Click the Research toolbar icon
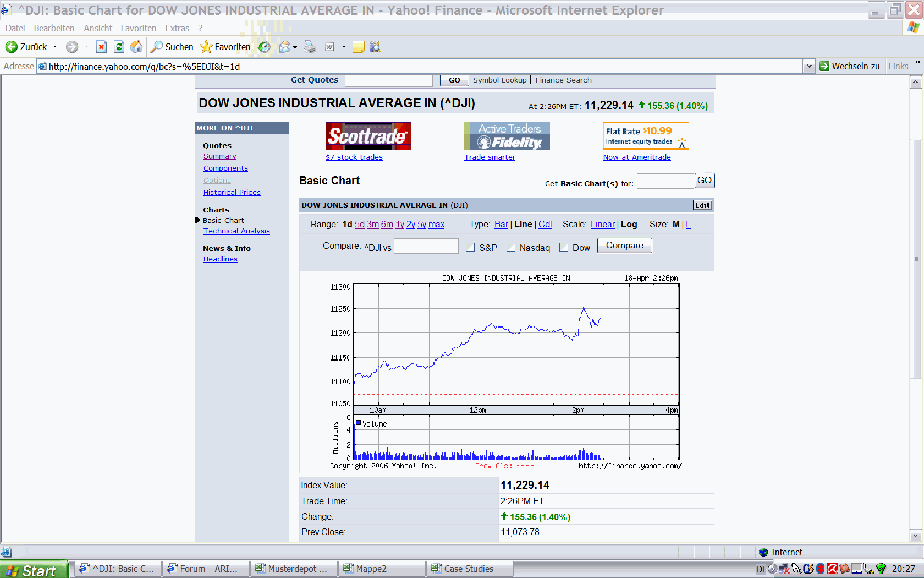 [x=375, y=47]
